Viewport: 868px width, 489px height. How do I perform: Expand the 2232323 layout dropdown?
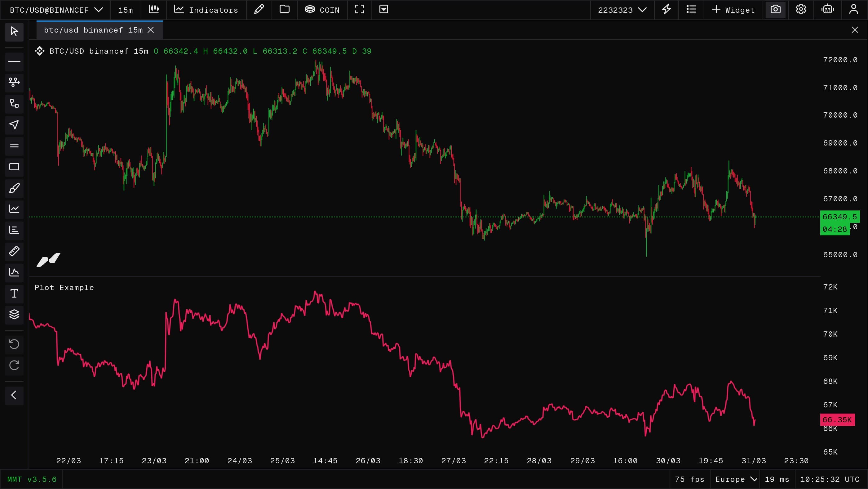tap(622, 10)
